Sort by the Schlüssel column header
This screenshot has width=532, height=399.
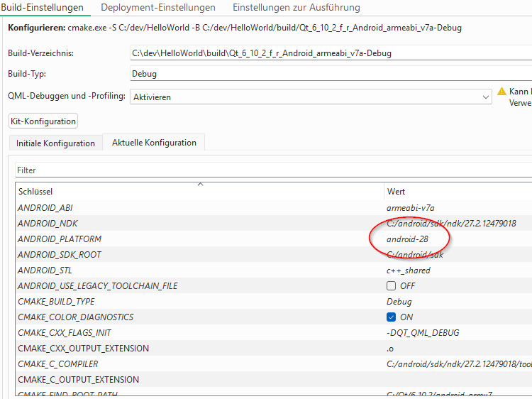tap(106, 192)
